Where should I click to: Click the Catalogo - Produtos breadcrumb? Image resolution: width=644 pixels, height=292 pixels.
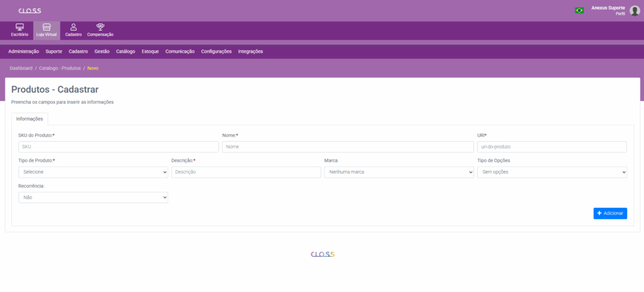pyautogui.click(x=60, y=68)
